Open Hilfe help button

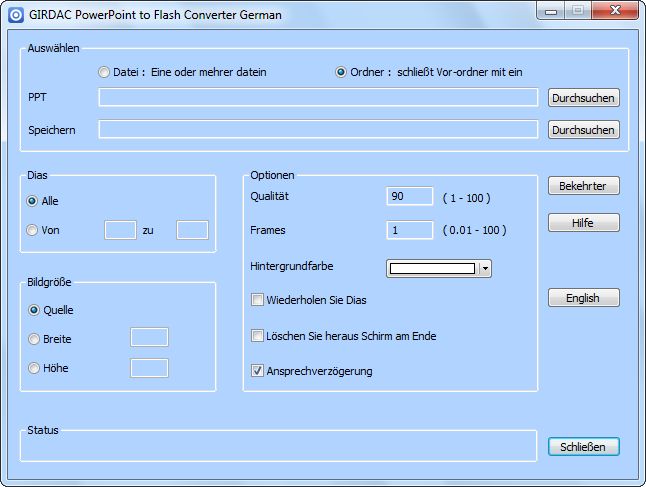click(x=583, y=222)
